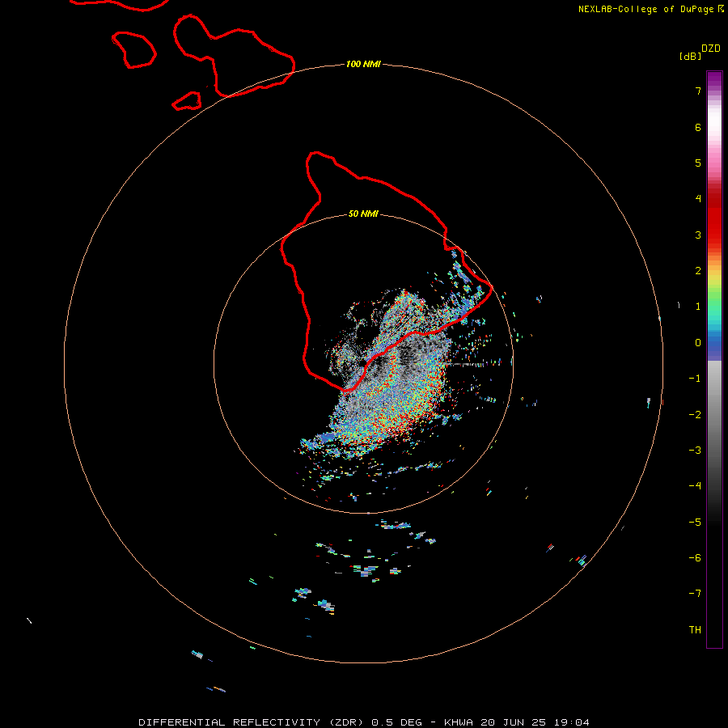Select the 5 dB tick label
This screenshot has height=728, width=728.
pos(698,163)
